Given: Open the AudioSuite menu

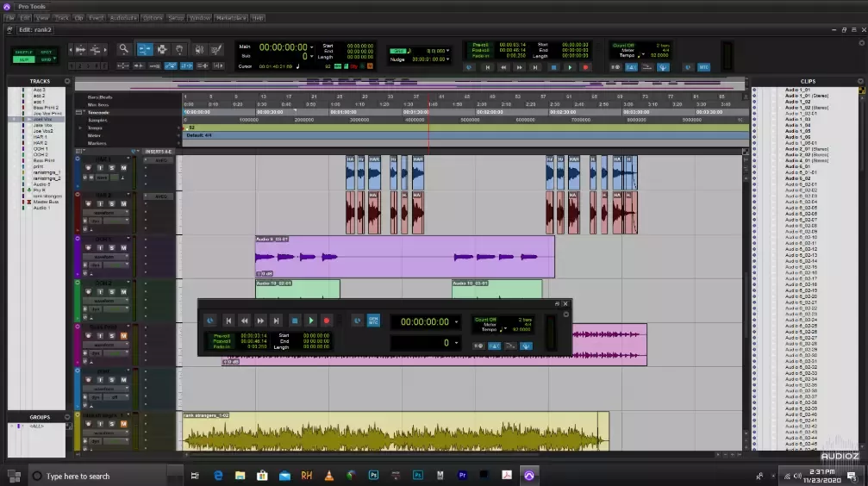Looking at the screenshot, I should tap(123, 18).
